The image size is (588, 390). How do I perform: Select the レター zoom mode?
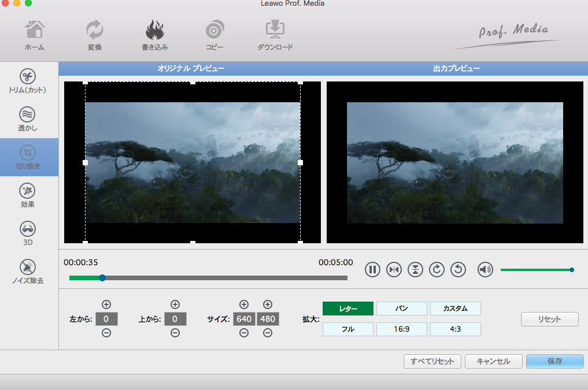pos(348,309)
